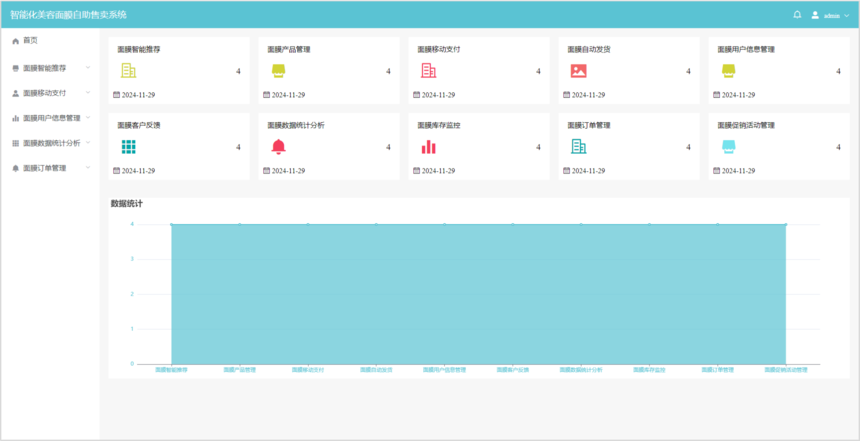Viewport: 860px width, 441px height.
Task: Click the bell icon beside sidebar 面膜订单管理
Action: 15,169
